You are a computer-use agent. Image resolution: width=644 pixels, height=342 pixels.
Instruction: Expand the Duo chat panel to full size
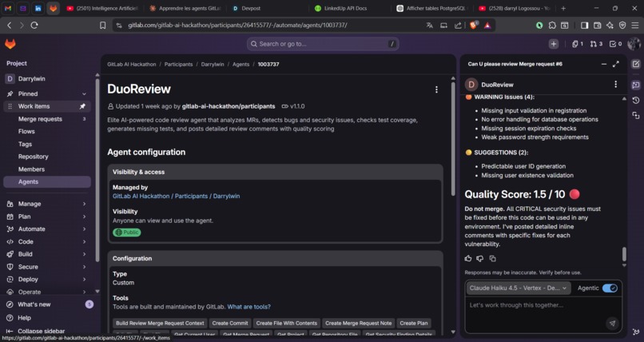(x=616, y=64)
